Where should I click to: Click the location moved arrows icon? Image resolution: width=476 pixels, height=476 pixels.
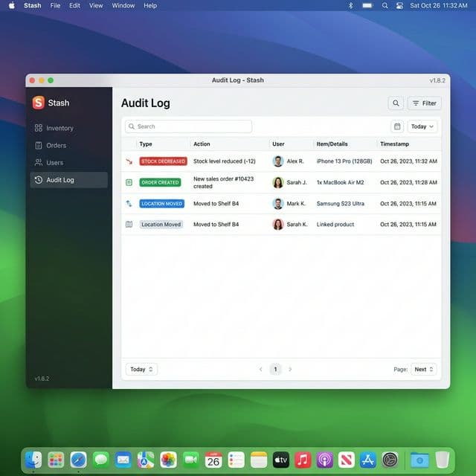coord(129,203)
